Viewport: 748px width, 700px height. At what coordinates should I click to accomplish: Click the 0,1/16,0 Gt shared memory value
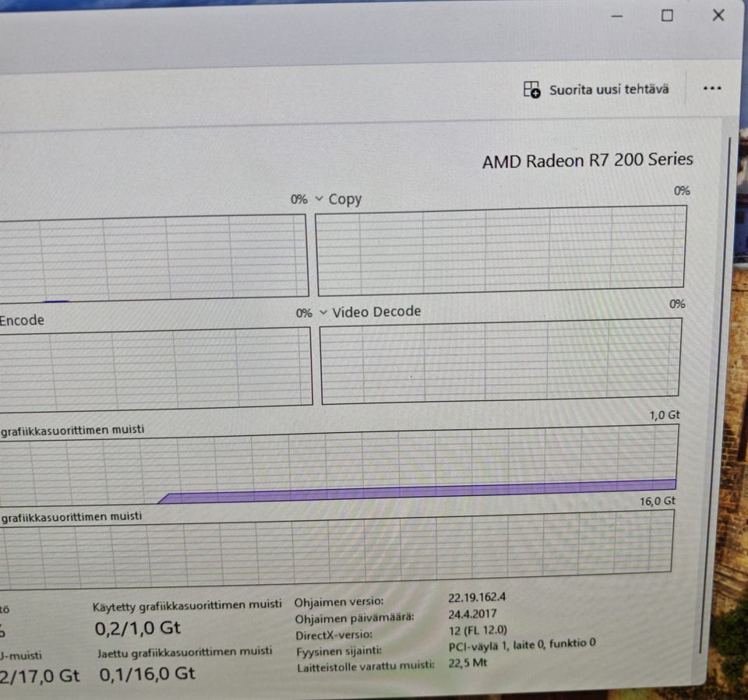point(147,674)
